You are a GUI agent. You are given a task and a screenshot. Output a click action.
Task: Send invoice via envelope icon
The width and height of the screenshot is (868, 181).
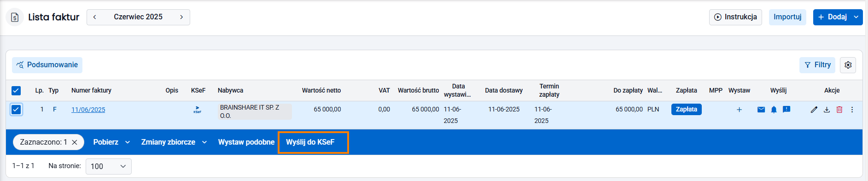(761, 110)
